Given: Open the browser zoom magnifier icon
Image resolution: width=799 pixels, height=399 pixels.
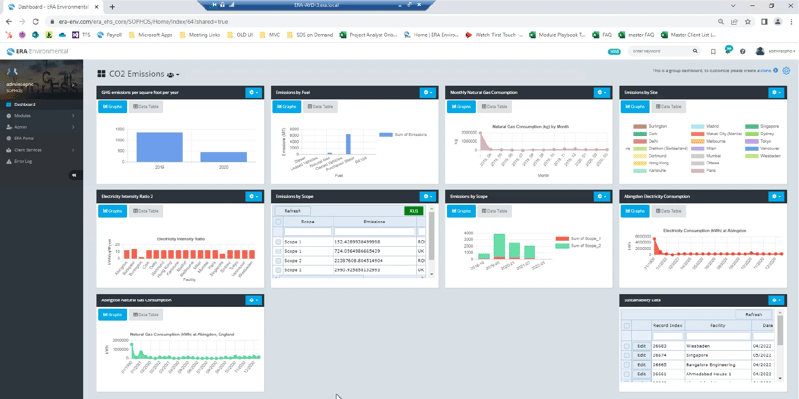Looking at the screenshot, I should [721, 22].
